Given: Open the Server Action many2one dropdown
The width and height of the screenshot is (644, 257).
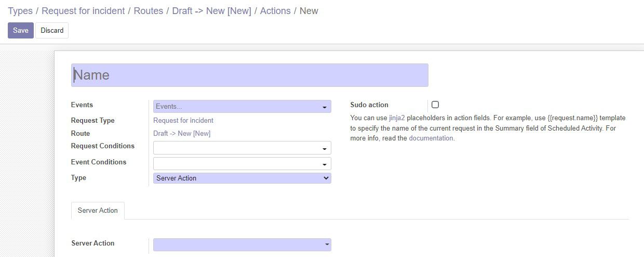Looking at the screenshot, I should pyautogui.click(x=242, y=245).
